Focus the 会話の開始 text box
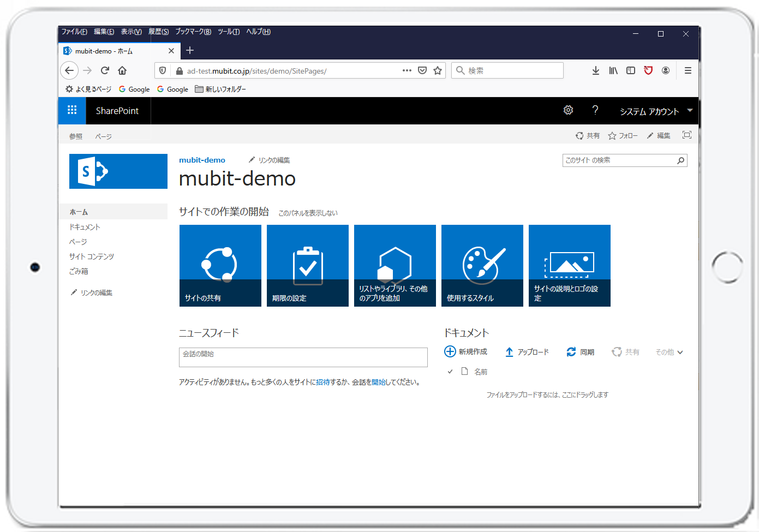Screen dimensions: 759x532 [303, 357]
